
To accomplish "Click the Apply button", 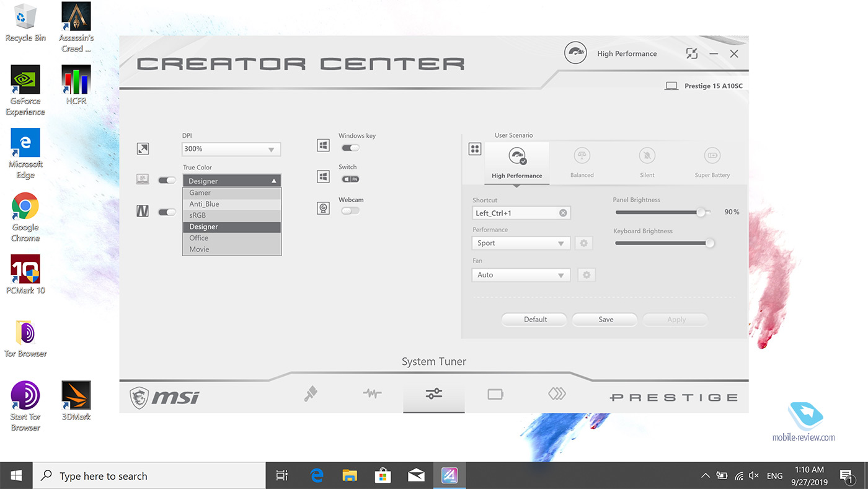I will [676, 320].
